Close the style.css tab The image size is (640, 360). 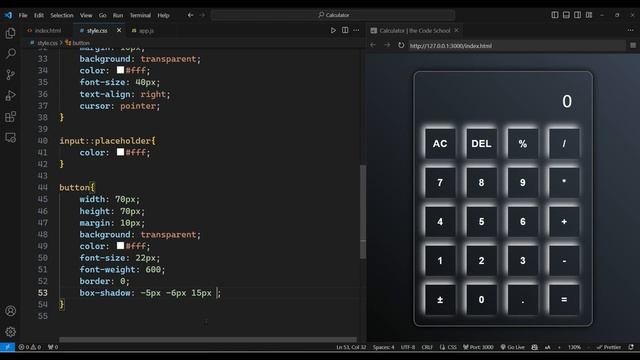point(119,30)
